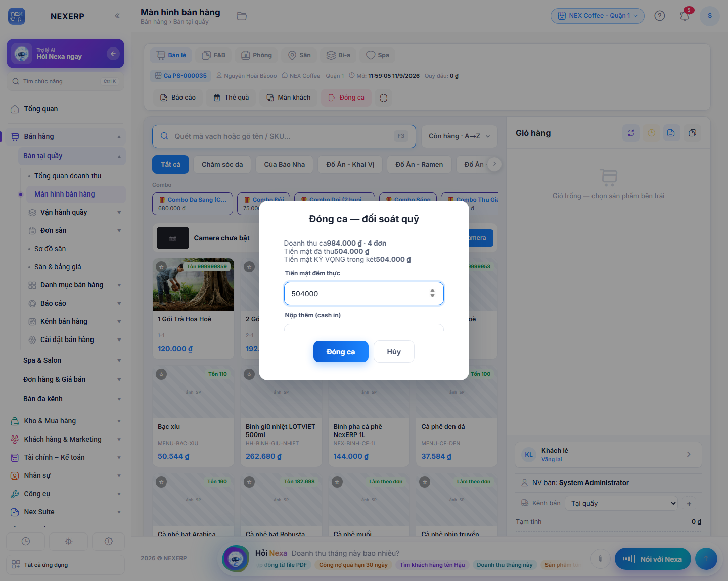Click the alert badge icon at sidebar bottom
This screenshot has height=581, width=728.
coord(109,541)
